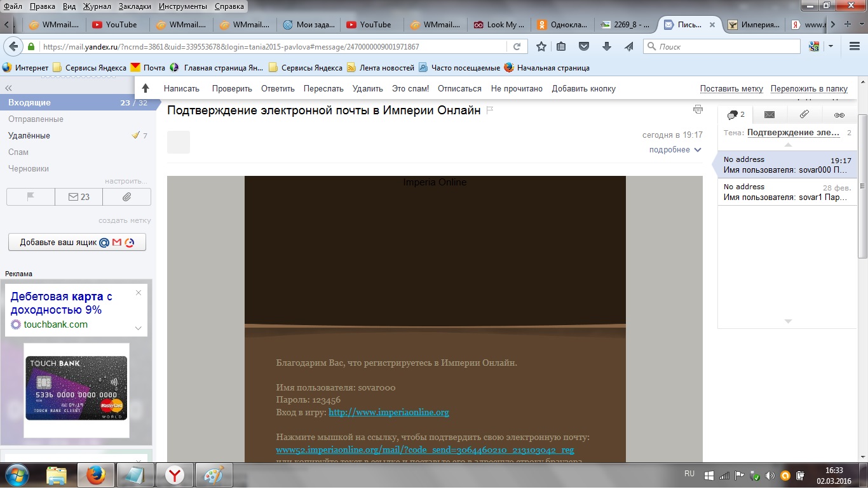Open the Закладки menu
Image resolution: width=868 pixels, height=494 pixels.
point(135,6)
